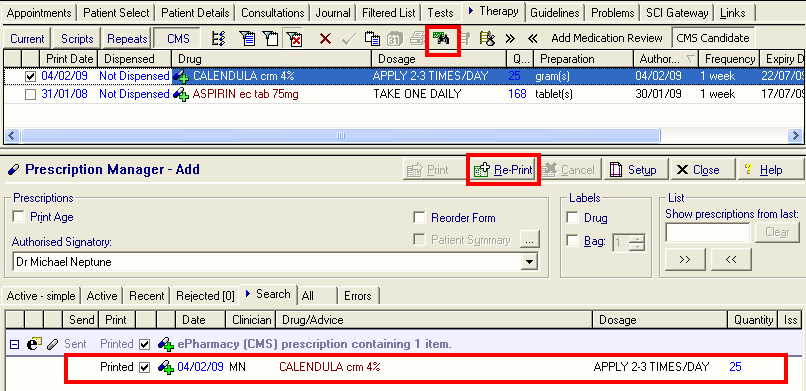Check the ASPIRIN ec tab row checkbox

click(x=31, y=95)
